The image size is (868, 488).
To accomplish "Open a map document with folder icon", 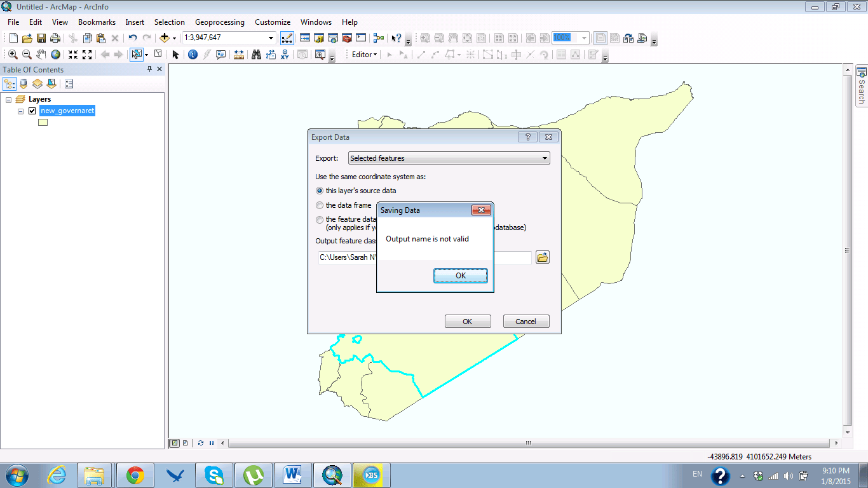I will pyautogui.click(x=27, y=38).
